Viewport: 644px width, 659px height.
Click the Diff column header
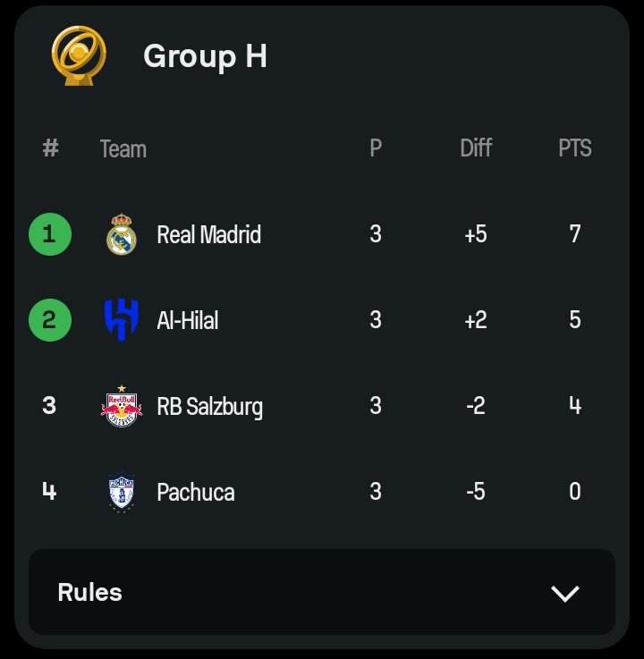[476, 148]
